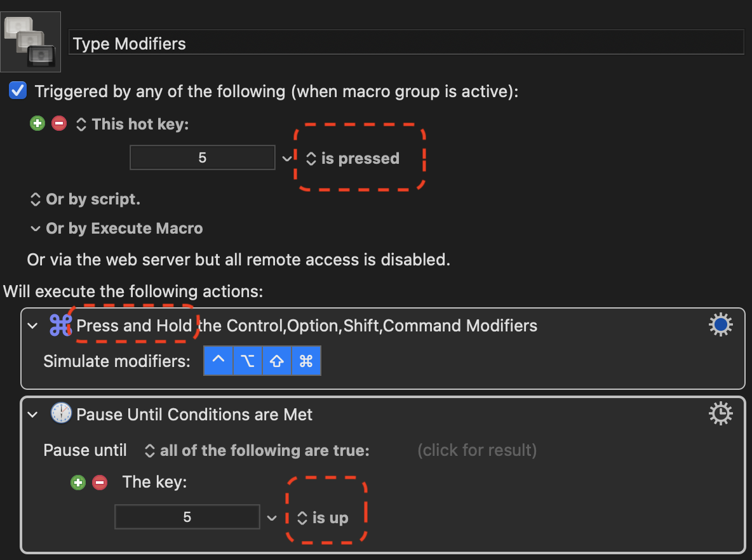Uncheck the Triggered by any of the following checkbox
The width and height of the screenshot is (752, 560).
[x=18, y=91]
